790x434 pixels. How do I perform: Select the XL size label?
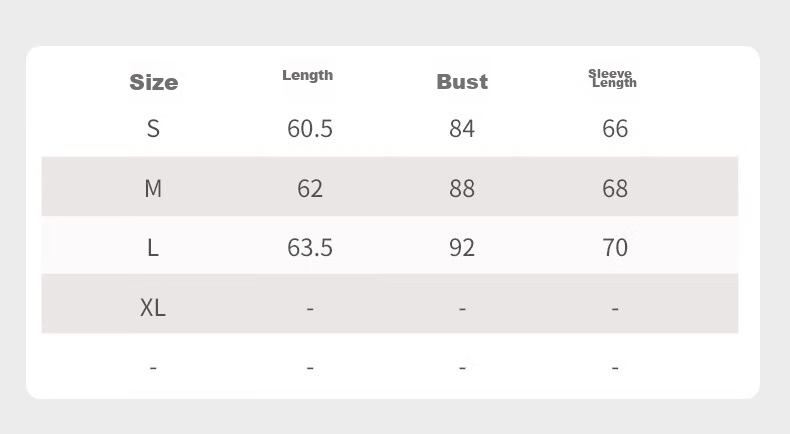pos(153,307)
